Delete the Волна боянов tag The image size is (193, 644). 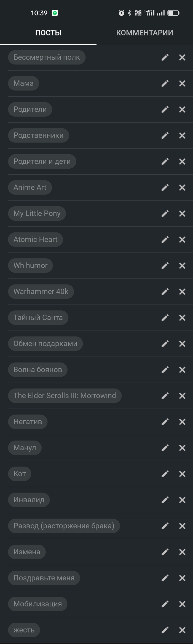tap(182, 370)
